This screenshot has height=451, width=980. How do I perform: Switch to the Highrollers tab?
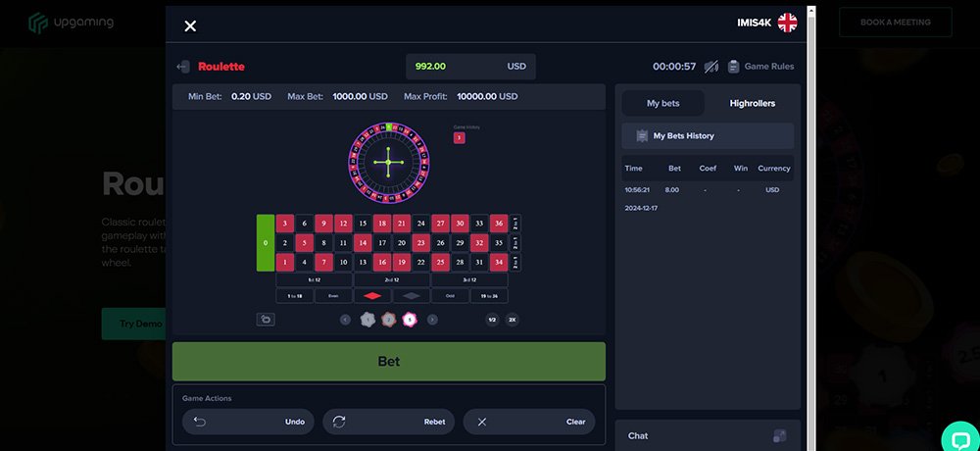[752, 103]
